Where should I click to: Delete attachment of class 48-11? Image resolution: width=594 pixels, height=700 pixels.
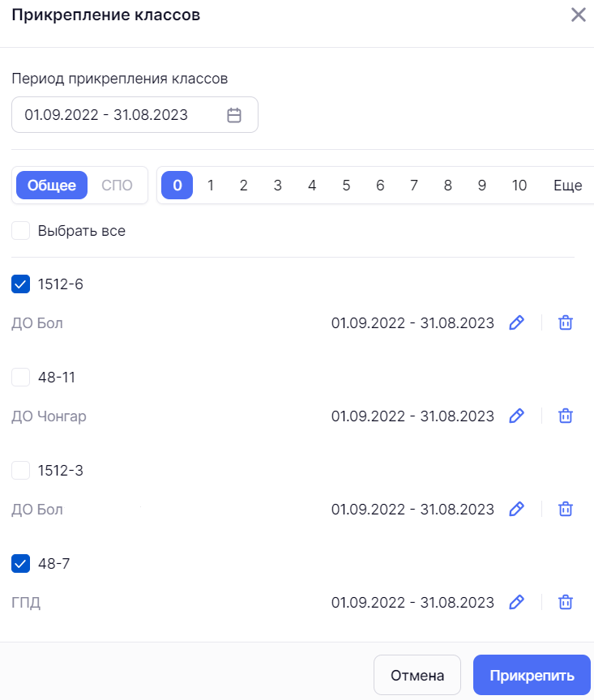coord(566,416)
